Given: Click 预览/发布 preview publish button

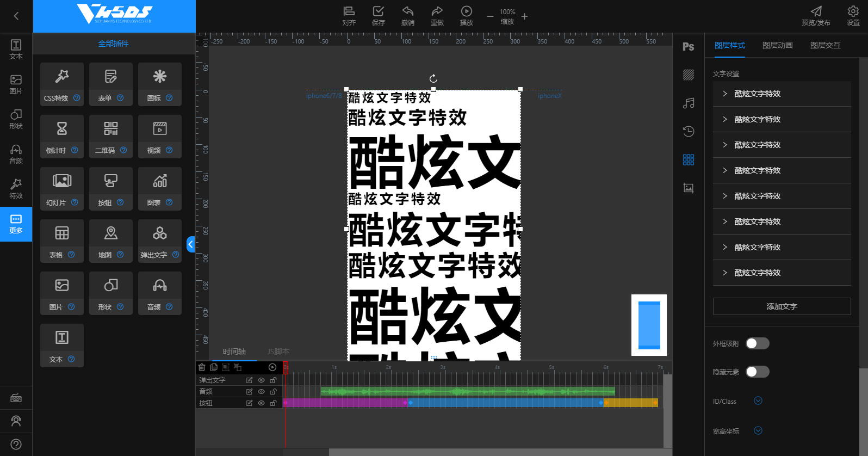Looking at the screenshot, I should pyautogui.click(x=816, y=16).
